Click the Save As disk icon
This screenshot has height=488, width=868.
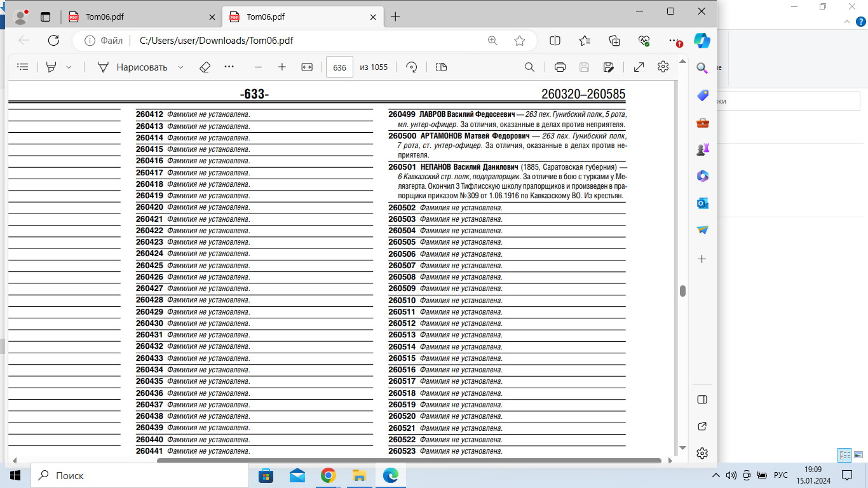[x=608, y=67]
